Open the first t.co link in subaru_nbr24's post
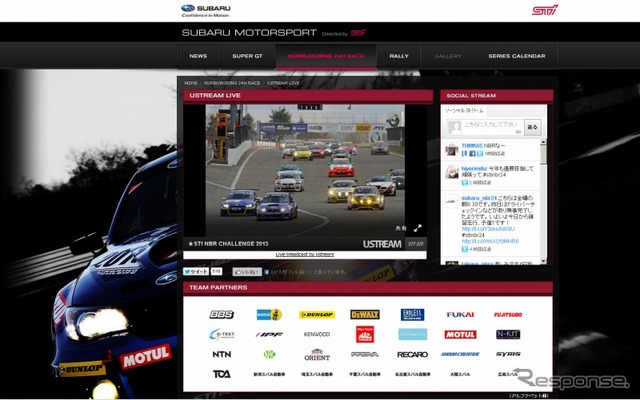This screenshot has height=400, width=640. click(488, 229)
